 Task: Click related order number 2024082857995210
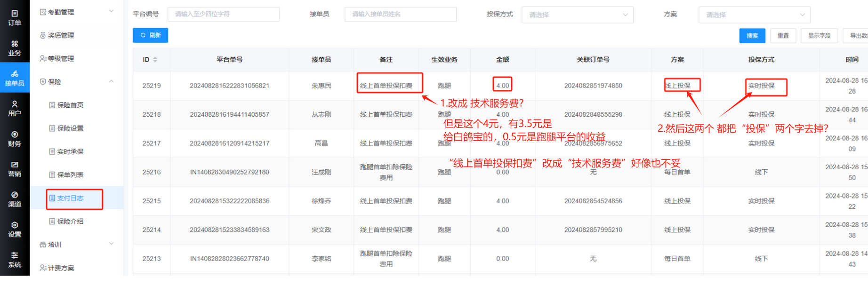pos(593,230)
